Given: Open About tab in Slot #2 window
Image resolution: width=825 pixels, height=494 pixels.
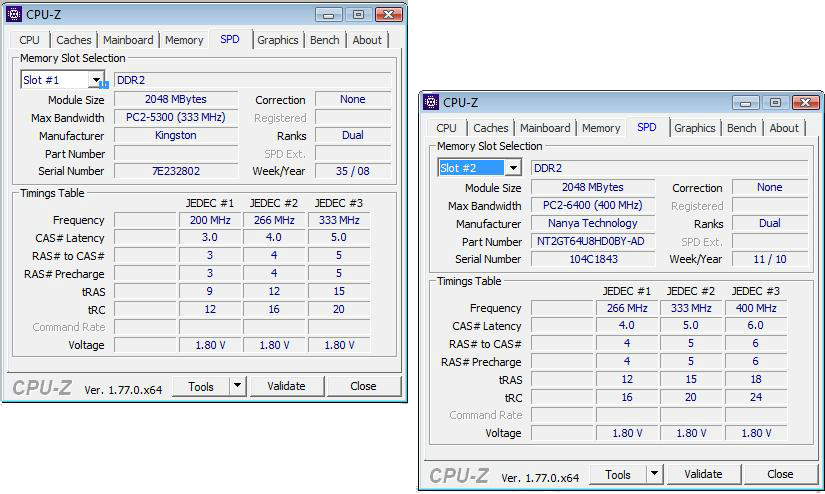Looking at the screenshot, I should tap(784, 128).
